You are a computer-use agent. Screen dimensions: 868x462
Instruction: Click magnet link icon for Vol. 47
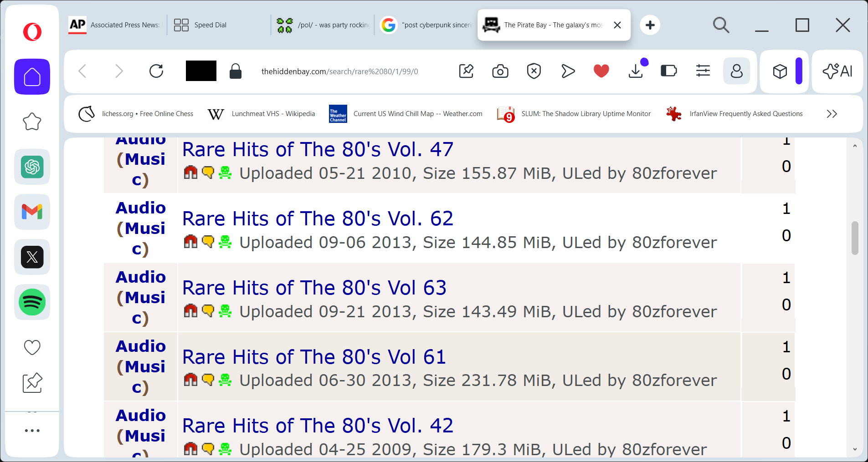tap(190, 172)
